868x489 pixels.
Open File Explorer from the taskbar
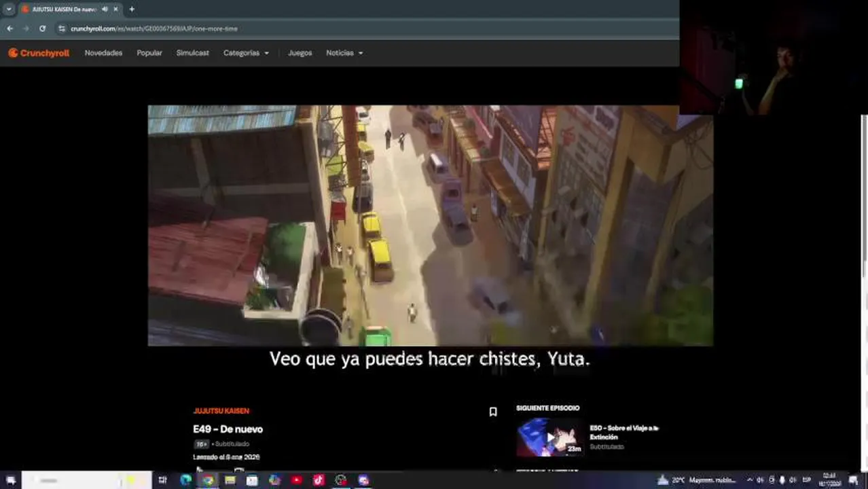(230, 480)
